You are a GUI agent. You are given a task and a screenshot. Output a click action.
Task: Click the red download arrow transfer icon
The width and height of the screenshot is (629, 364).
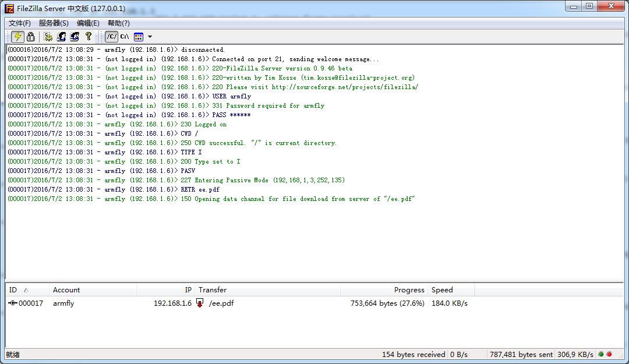coord(200,303)
